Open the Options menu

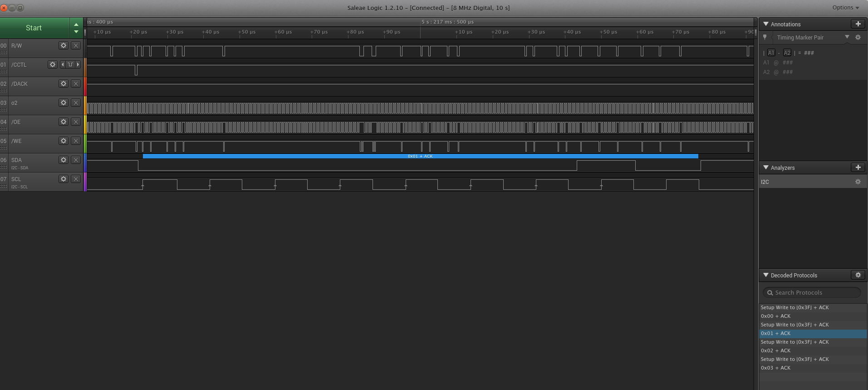[x=845, y=8]
